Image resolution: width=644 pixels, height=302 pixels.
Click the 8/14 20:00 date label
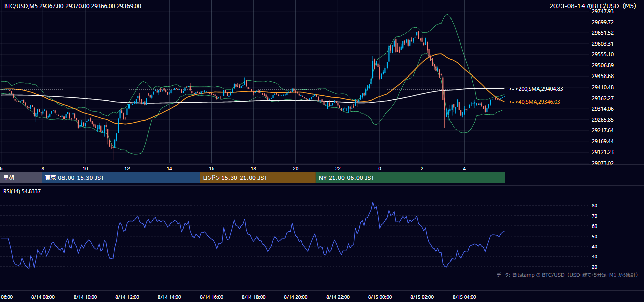click(x=296, y=297)
